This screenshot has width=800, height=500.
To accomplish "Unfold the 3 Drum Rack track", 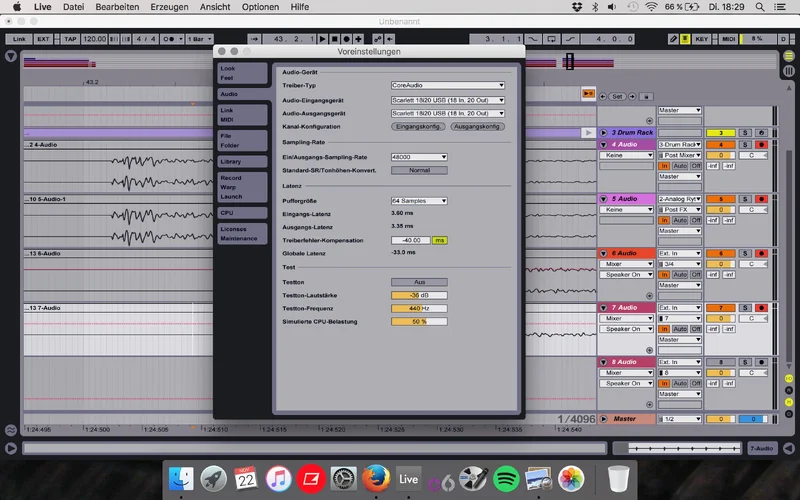I will pos(603,132).
